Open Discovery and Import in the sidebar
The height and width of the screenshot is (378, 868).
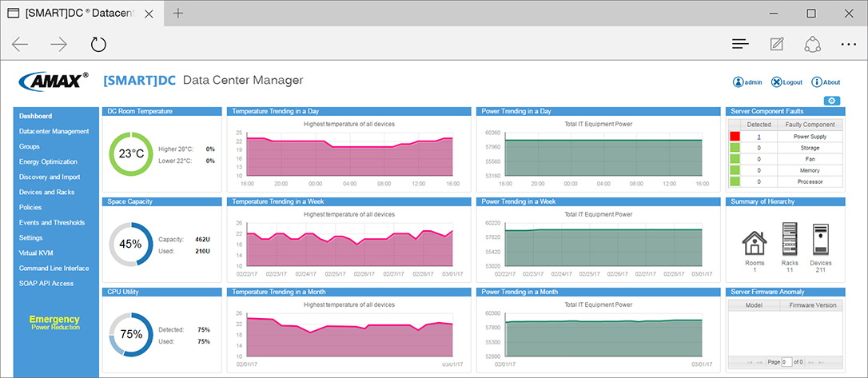(x=50, y=177)
